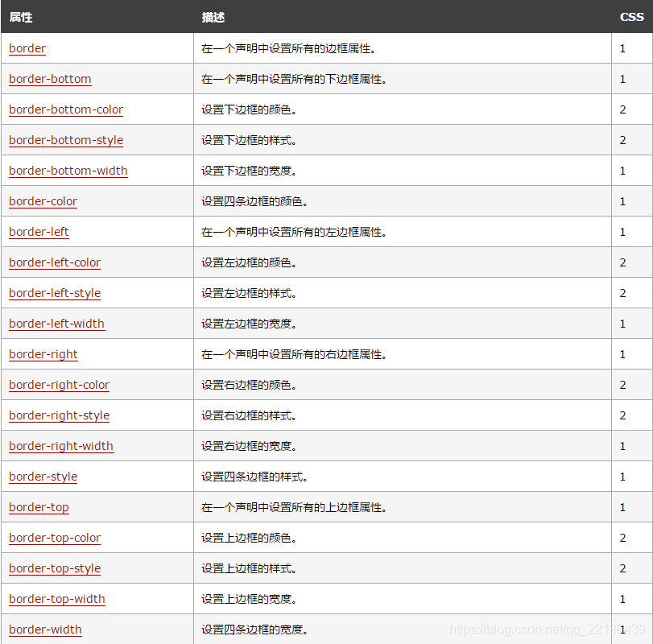Open the border-color link

[x=43, y=201]
